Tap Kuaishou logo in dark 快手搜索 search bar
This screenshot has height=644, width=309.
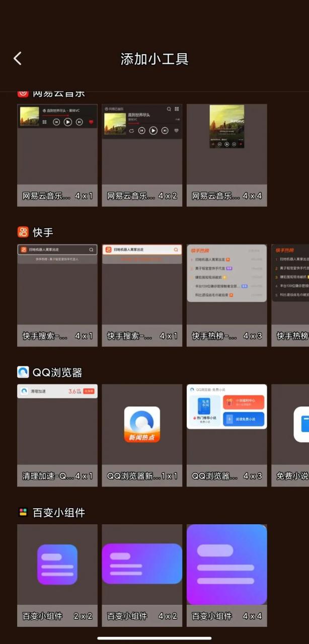[23, 250]
